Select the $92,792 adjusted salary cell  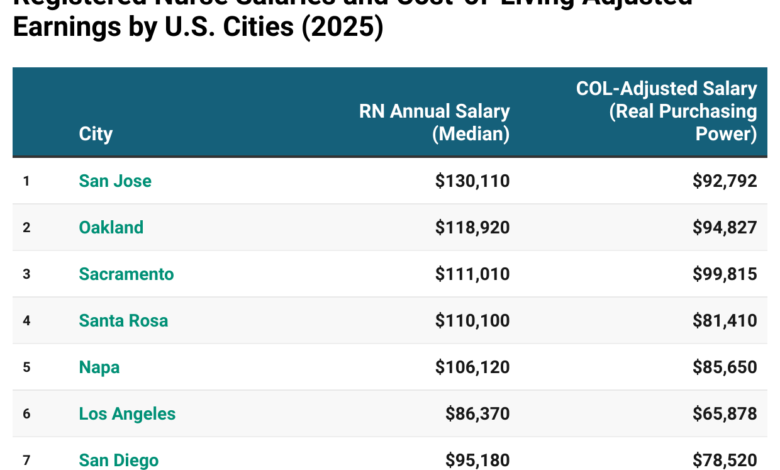click(x=724, y=181)
